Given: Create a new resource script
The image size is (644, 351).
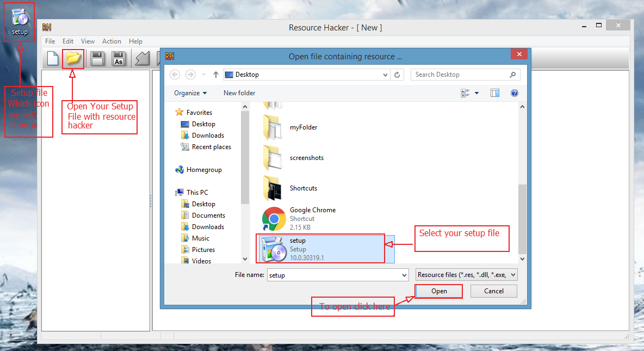Looking at the screenshot, I should pyautogui.click(x=52, y=59).
